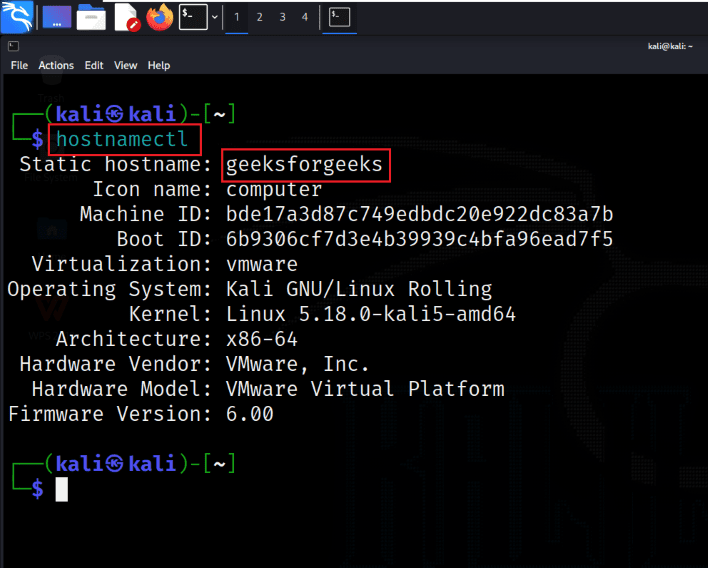Open the Actions menu

point(56,65)
